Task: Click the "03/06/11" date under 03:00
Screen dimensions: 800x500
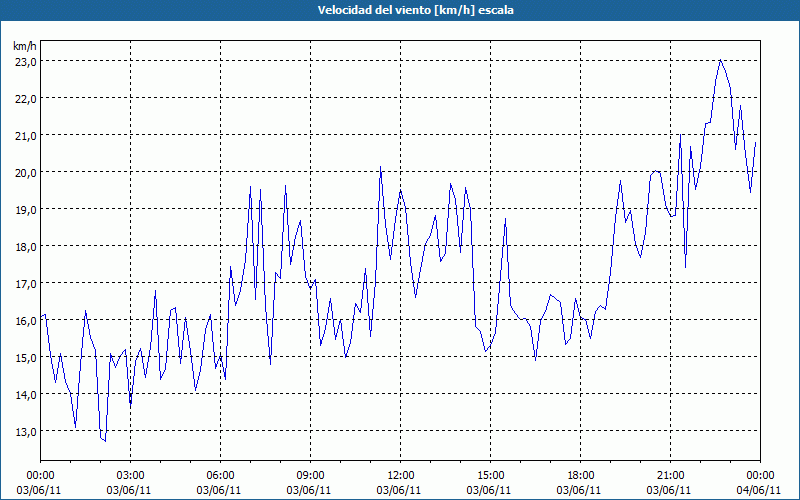Action: click(x=129, y=490)
